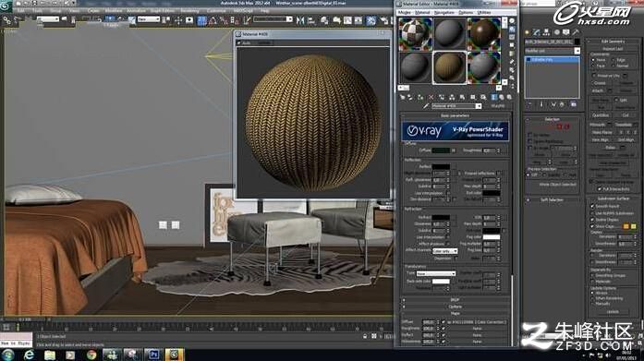
Task: Toggle the Snaps Toggle in main toolbar
Action: click(202, 20)
